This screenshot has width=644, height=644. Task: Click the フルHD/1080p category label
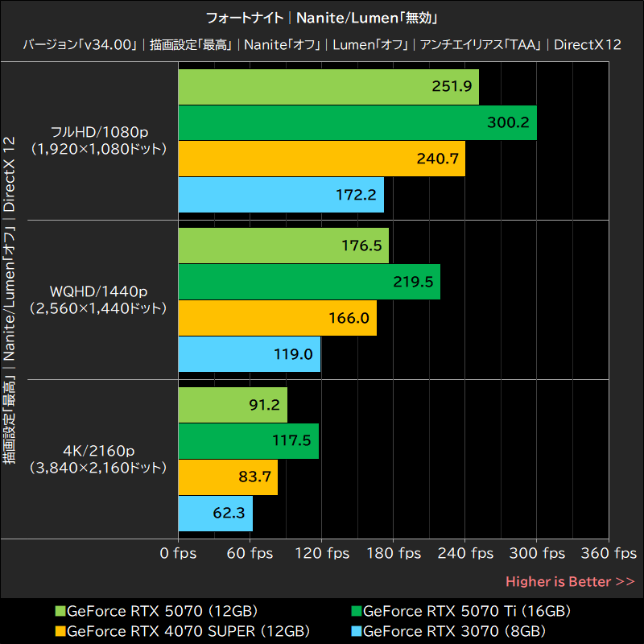point(99,132)
